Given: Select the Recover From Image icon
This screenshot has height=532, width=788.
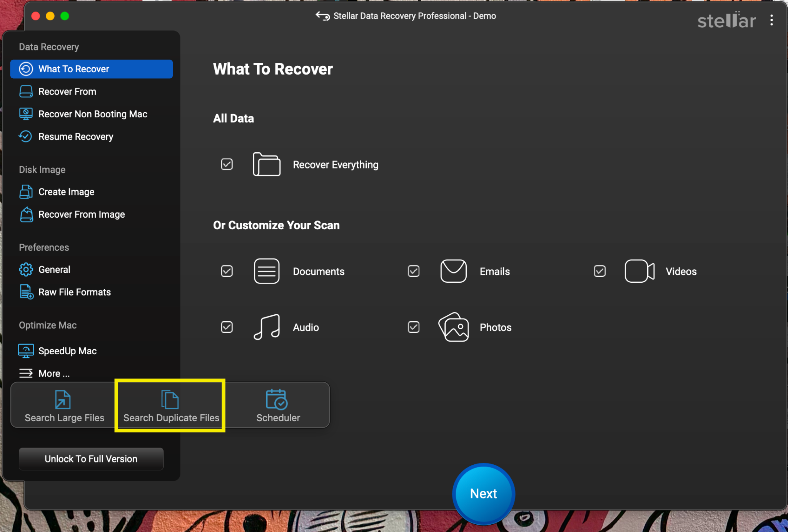Looking at the screenshot, I should click(x=25, y=215).
